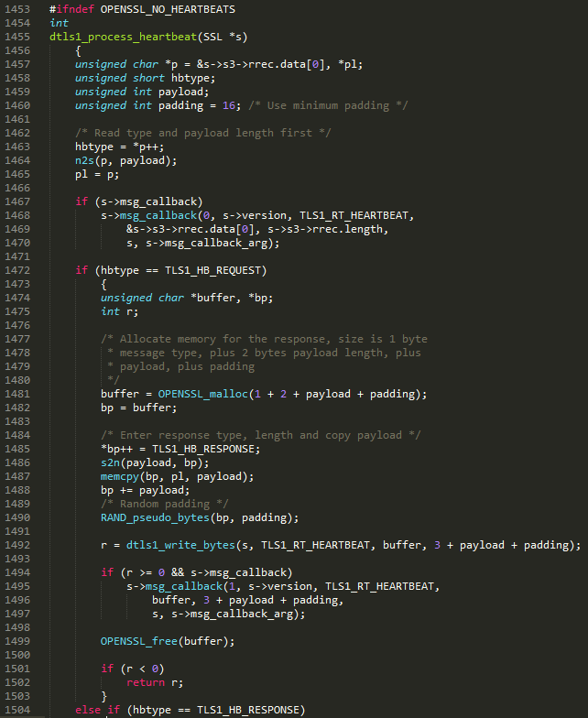Click 'buffer, 3 + payload + padding,' on line 1496
The image size is (588, 718).
(x=247, y=601)
